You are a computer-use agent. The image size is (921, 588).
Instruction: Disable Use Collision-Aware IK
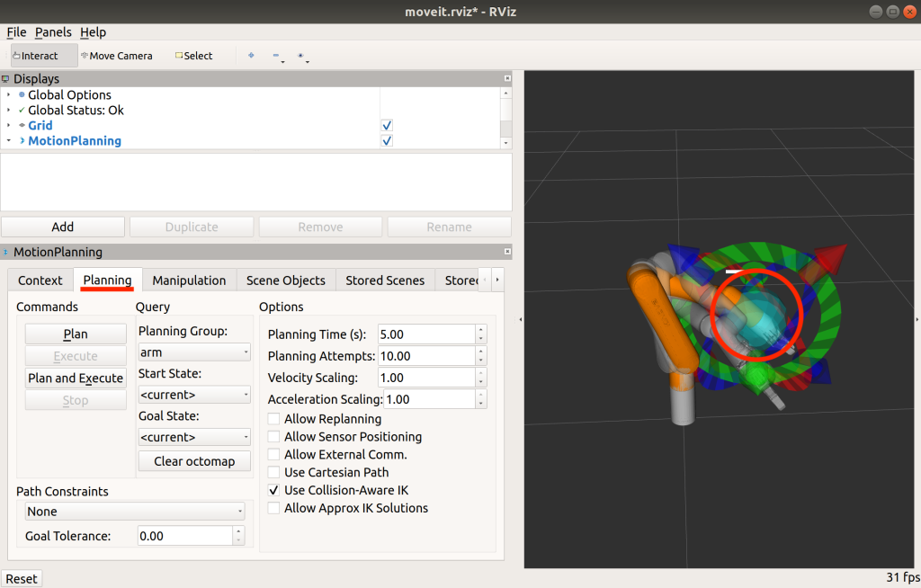(x=274, y=490)
